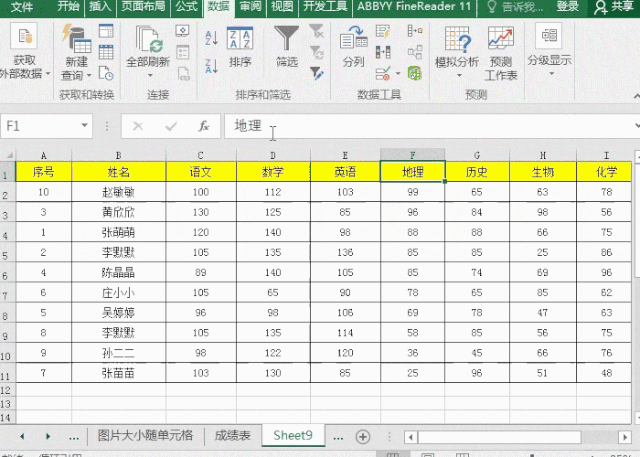
Task: Open the ABBYY FineReader 11 tab
Action: click(414, 7)
